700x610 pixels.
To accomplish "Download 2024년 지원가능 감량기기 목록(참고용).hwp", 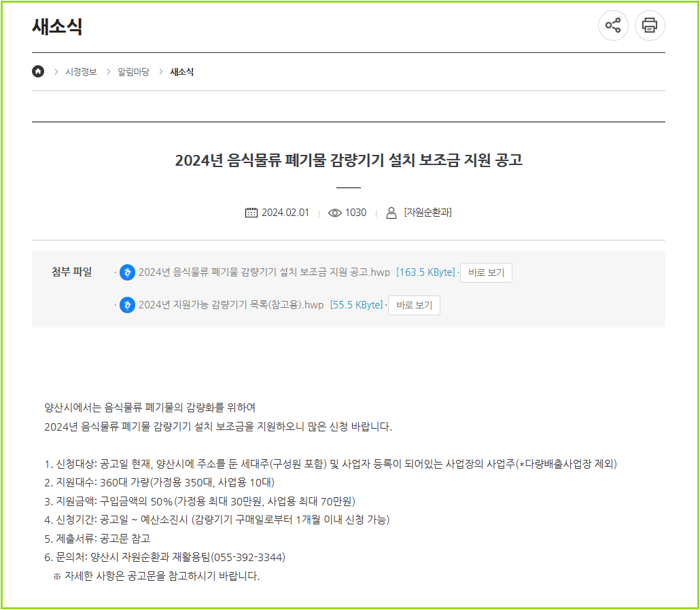I will coord(231,305).
